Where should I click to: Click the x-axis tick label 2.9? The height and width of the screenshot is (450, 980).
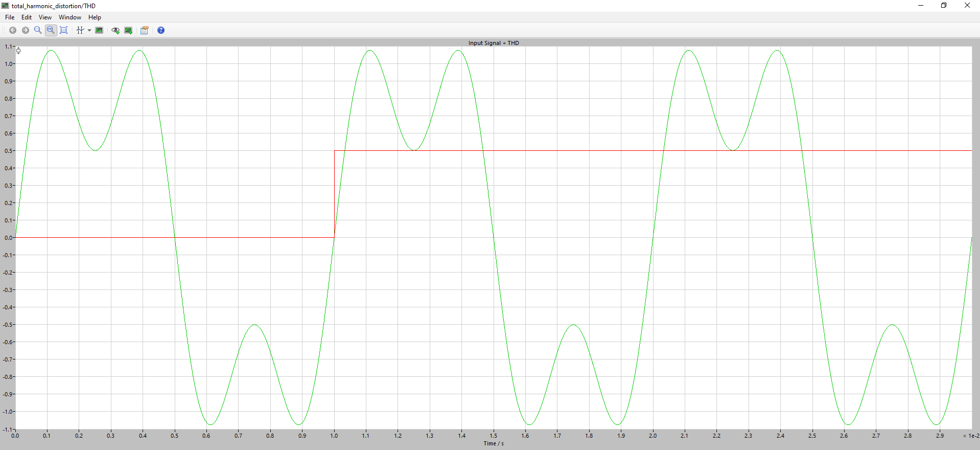[x=940, y=436]
